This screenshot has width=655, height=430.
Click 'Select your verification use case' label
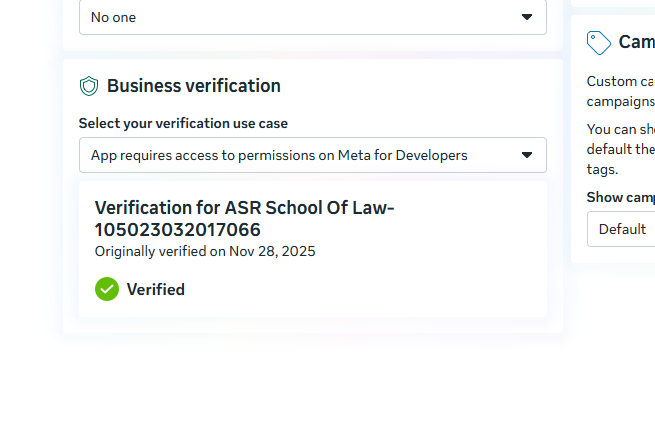pyautogui.click(x=183, y=123)
